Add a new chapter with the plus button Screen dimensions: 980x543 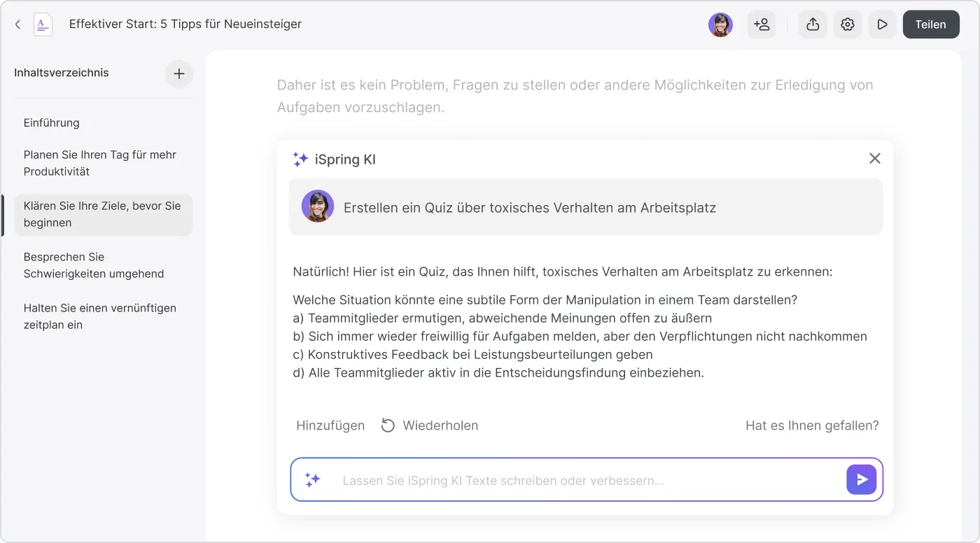click(179, 73)
